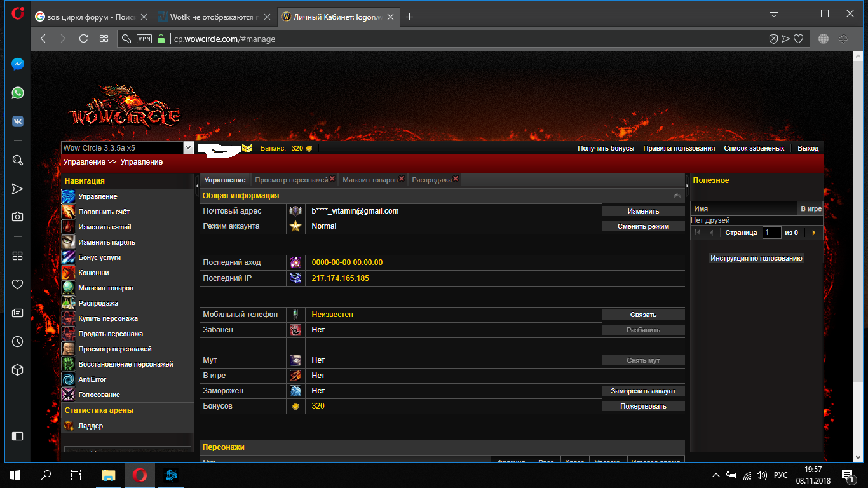Open WhatsApp from the Opera sidebar
868x488 pixels.
tap(18, 93)
